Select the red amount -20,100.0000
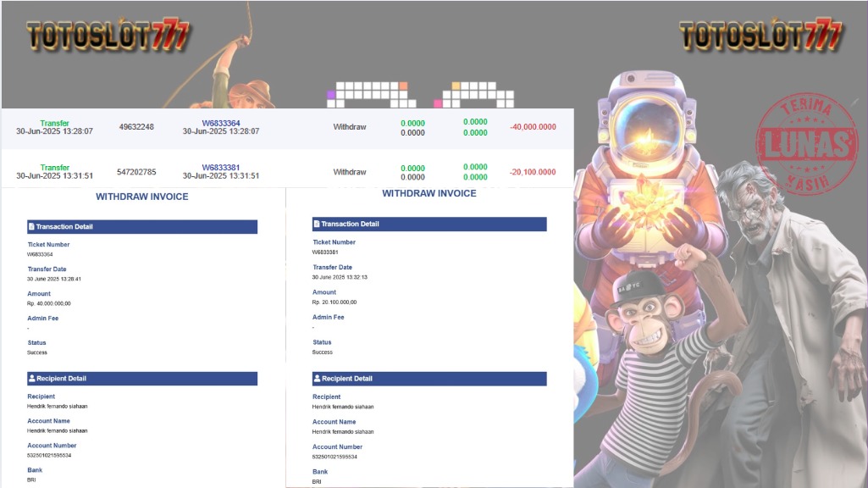 (534, 172)
